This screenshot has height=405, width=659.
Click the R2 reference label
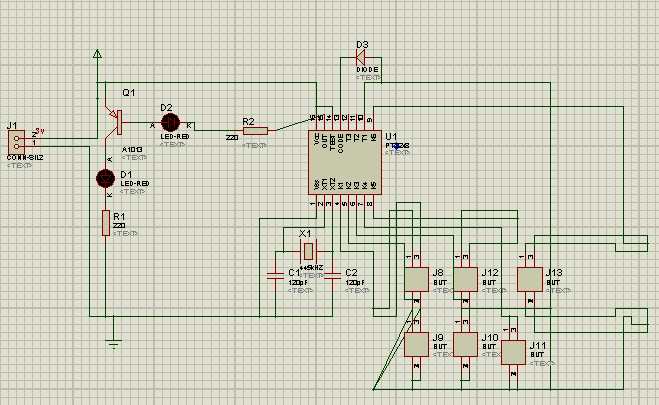click(248, 122)
